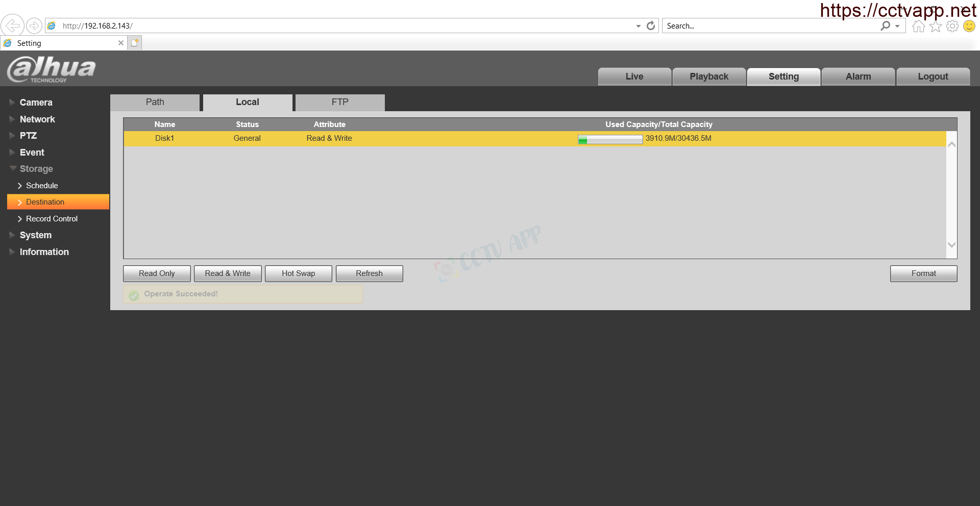Click the Format button
980x506 pixels.
pos(923,273)
